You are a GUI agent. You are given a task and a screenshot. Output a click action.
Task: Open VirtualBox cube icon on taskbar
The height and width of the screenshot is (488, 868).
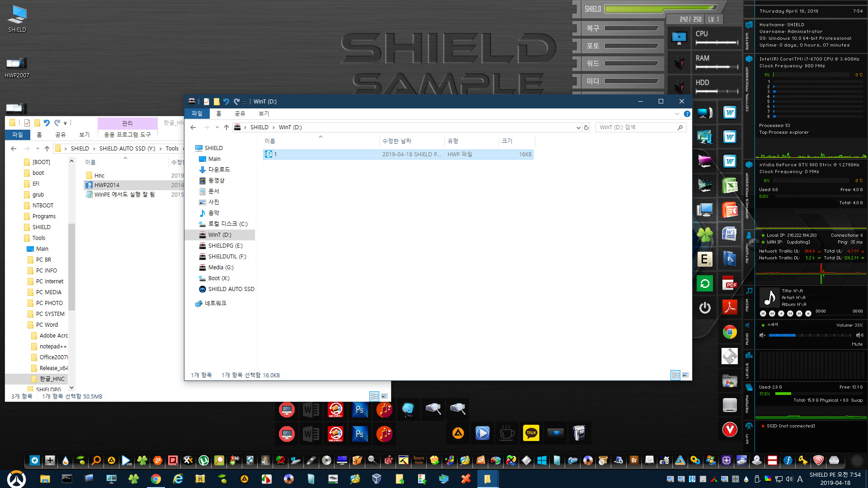(x=377, y=479)
